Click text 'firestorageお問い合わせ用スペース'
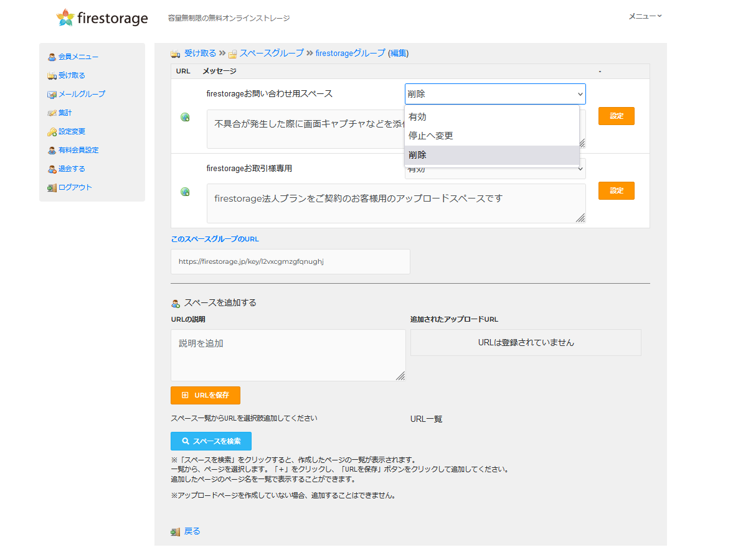Viewport: 733px width, 560px height. pyautogui.click(x=269, y=94)
